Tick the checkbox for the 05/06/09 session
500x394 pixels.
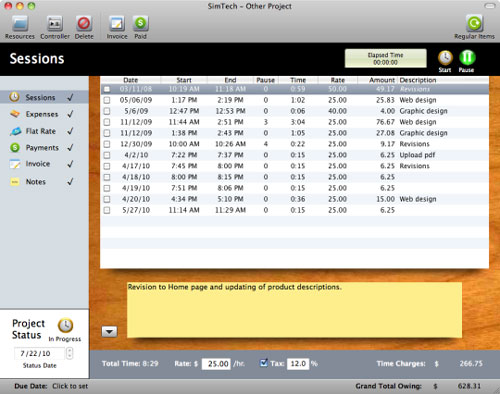107,100
